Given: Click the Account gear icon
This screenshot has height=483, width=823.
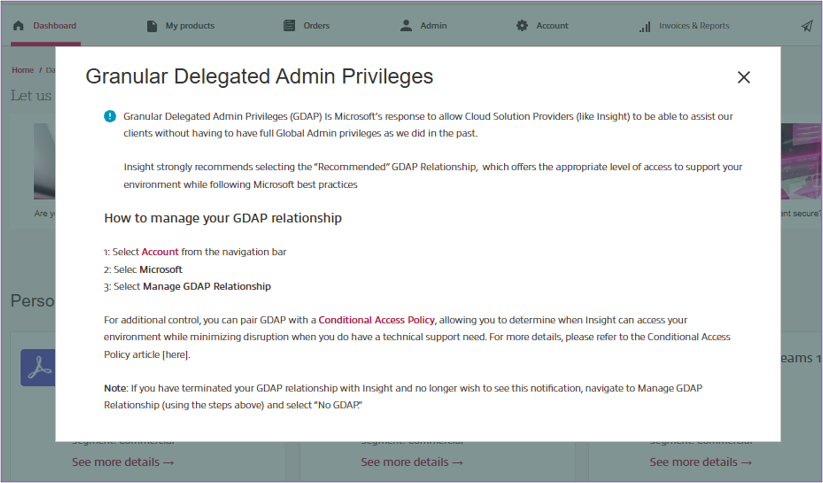Looking at the screenshot, I should coord(522,25).
